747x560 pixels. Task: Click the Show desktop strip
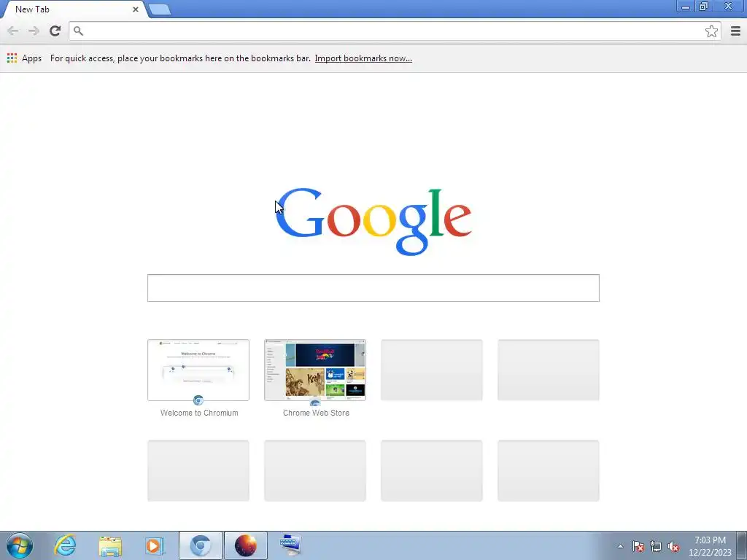click(742, 545)
